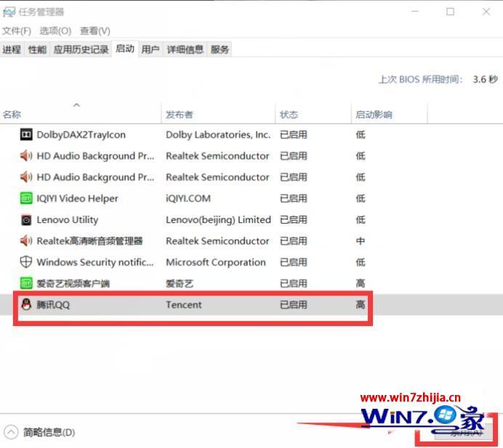
Task: Click the 中 impact value in the Realtek高清晰音频管理器 row
Action: coord(361,241)
